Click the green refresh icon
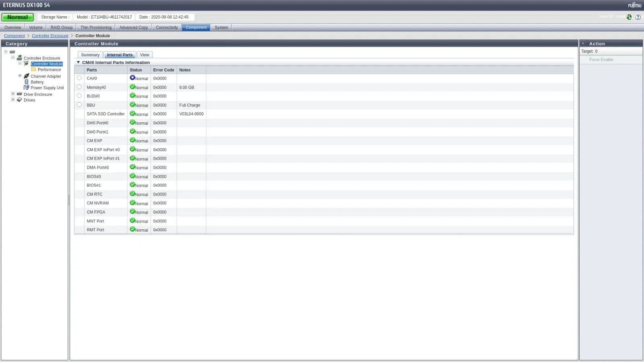Screen dimensions: 644x362 point(629,17)
